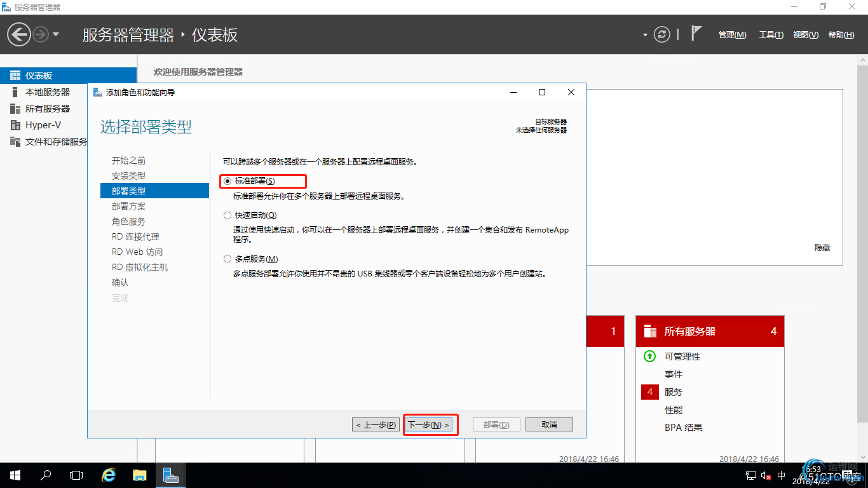This screenshot has height=488, width=868.
Task: Open 可管理性 in 所有服务器 tile
Action: click(x=682, y=356)
